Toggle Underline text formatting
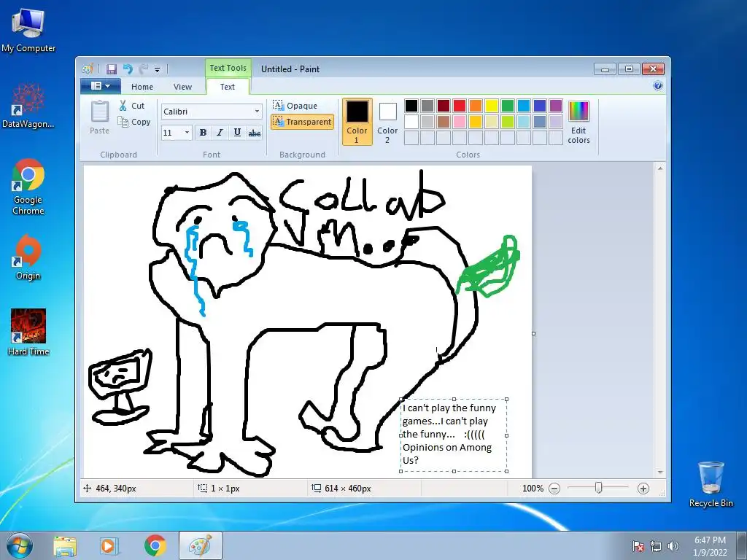 click(x=237, y=133)
